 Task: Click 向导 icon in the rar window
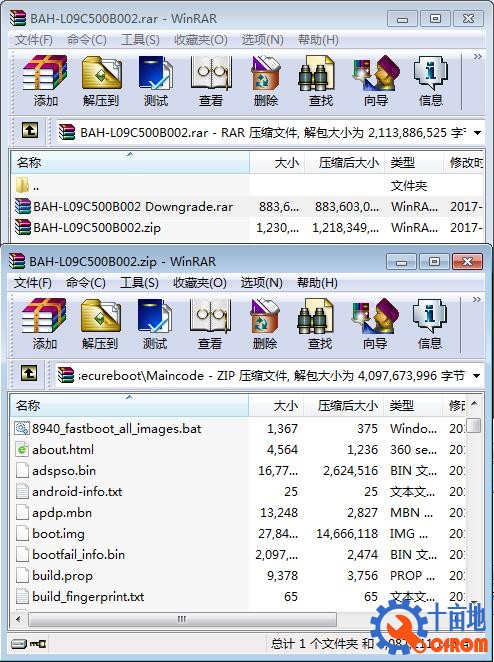point(376,73)
